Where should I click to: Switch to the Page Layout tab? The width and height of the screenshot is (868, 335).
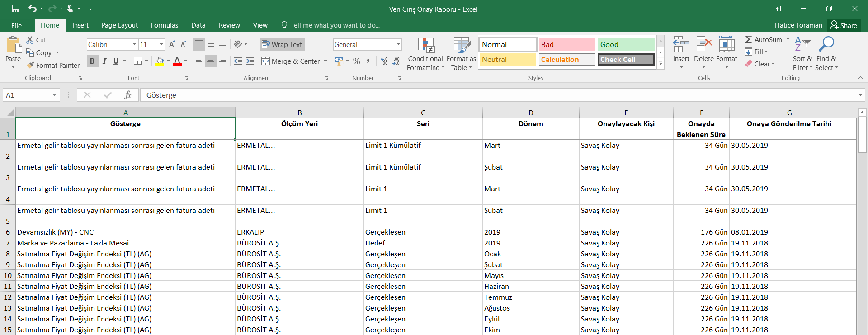[119, 25]
